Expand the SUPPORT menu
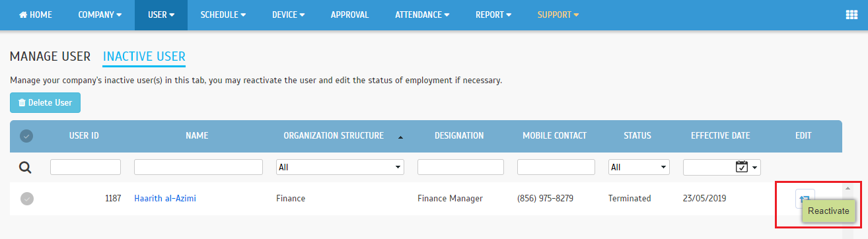This screenshot has height=239, width=868. [x=558, y=15]
